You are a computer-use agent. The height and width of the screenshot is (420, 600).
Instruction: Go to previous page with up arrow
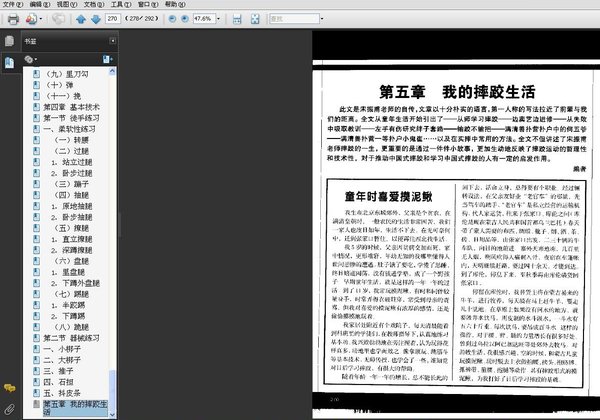point(81,19)
